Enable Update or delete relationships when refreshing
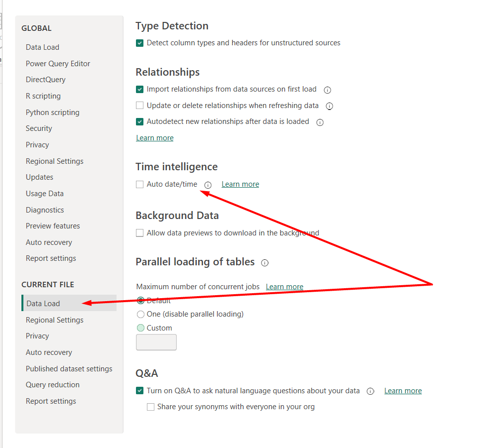The height and width of the screenshot is (448, 499). point(139,106)
